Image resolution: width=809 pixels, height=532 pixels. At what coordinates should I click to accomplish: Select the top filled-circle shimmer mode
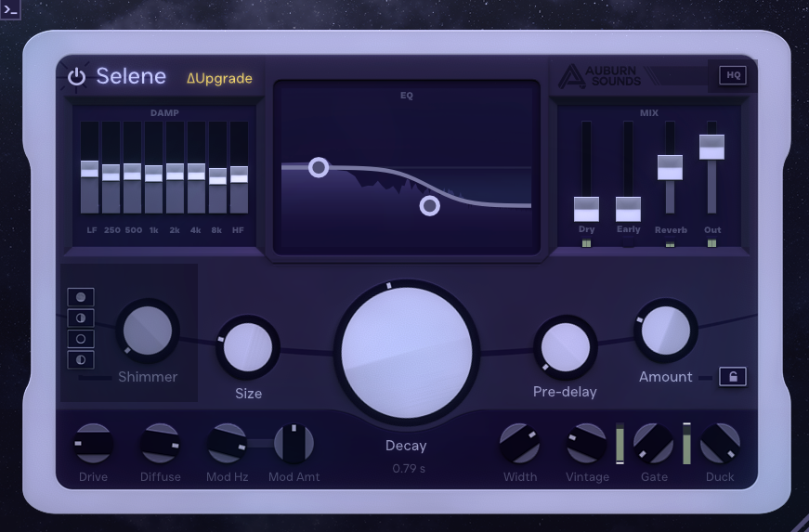coord(81,297)
